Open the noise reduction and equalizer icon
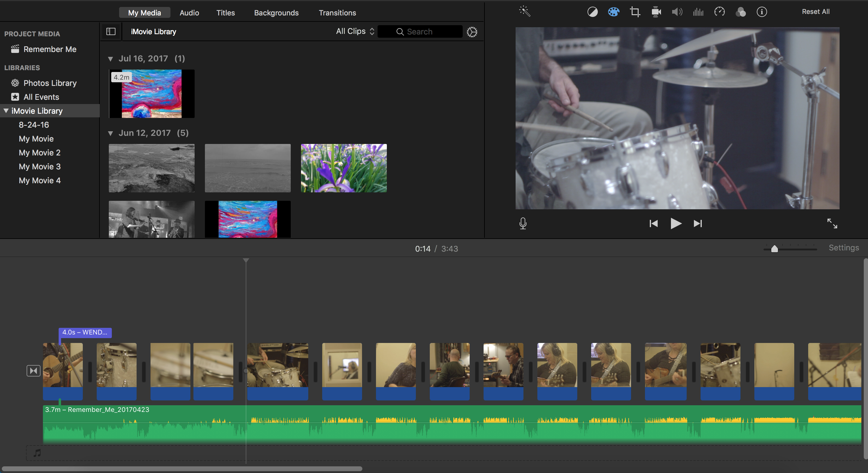868x473 pixels. (x=698, y=12)
